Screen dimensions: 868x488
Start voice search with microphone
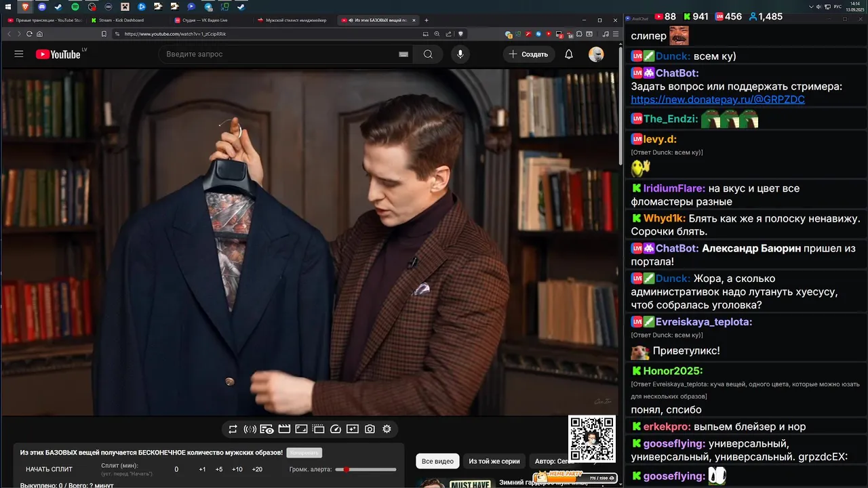(460, 54)
